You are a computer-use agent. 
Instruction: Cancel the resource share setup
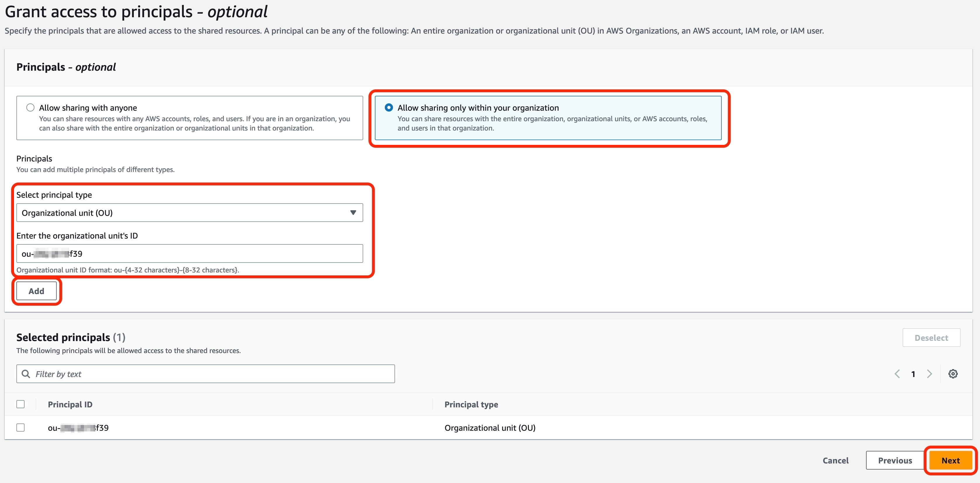[x=835, y=460]
